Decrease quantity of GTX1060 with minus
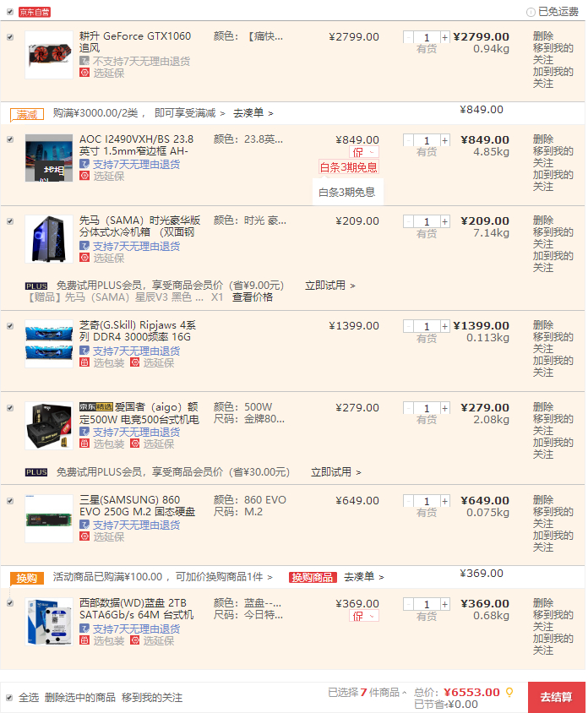 click(x=408, y=37)
